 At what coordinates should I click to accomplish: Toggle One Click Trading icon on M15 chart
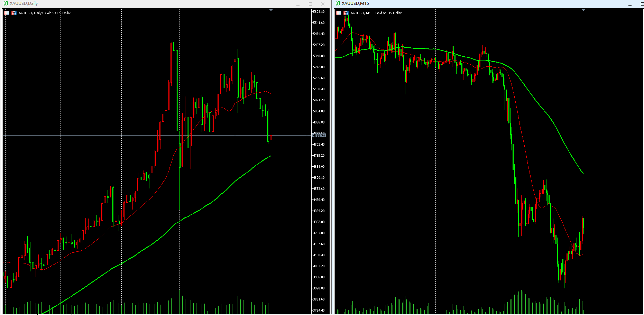coord(339,13)
